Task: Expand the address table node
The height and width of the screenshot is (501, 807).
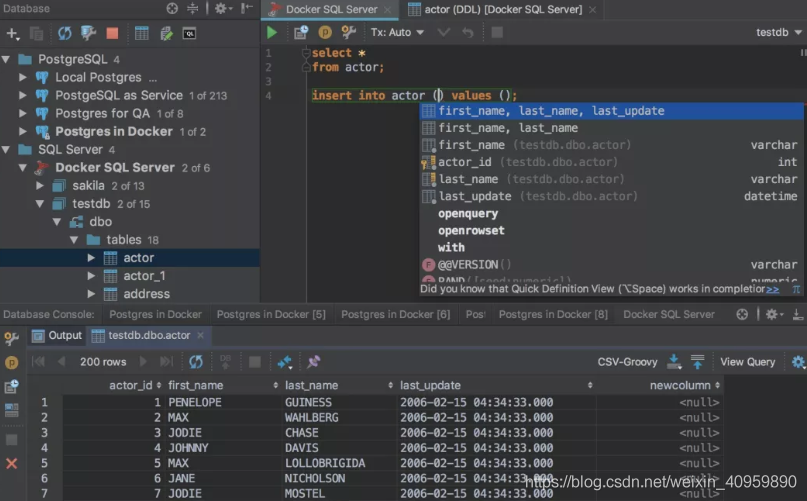Action: pos(91,294)
